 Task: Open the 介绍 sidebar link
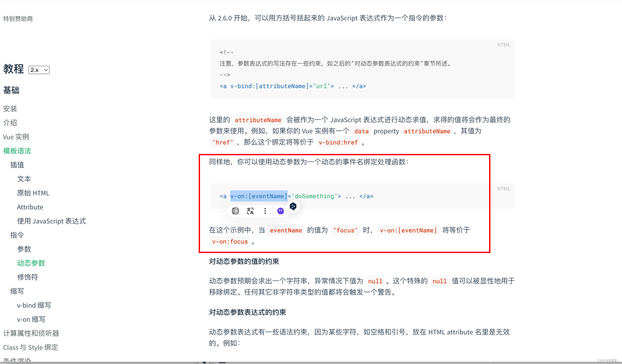click(x=10, y=123)
